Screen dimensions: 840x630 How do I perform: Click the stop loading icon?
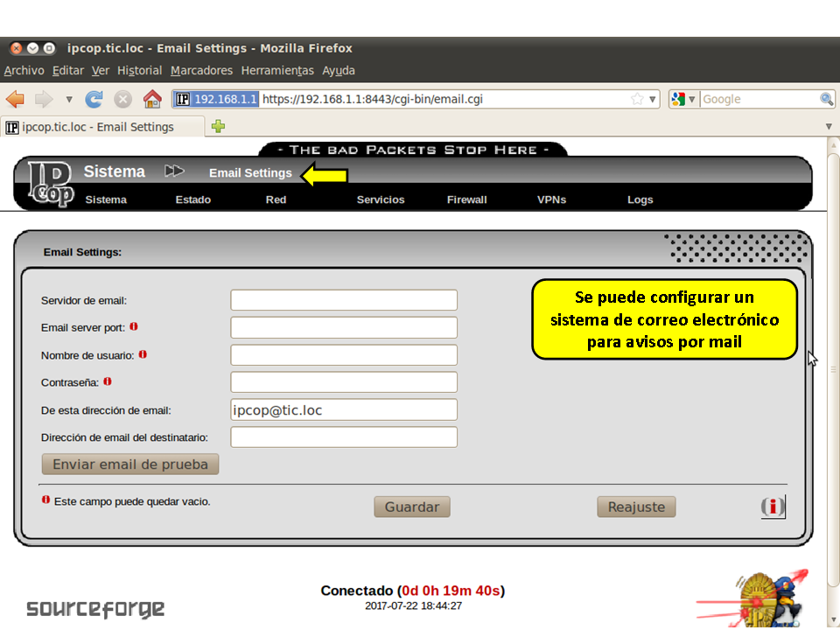pos(123,99)
